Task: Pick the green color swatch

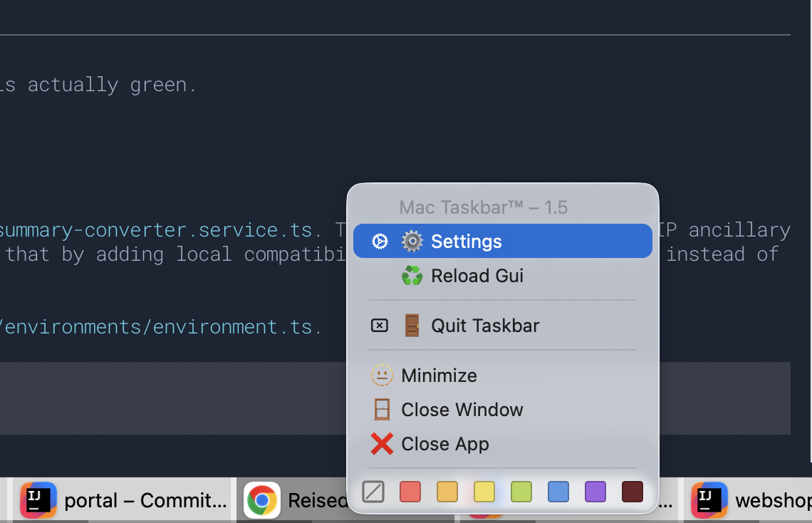Action: click(521, 492)
